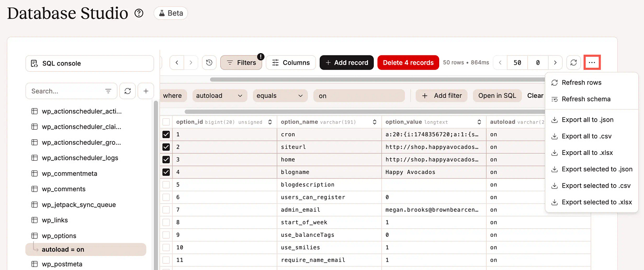Image resolution: width=644 pixels, height=270 pixels.
Task: Close the three-dots more options menu
Action: tap(592, 62)
